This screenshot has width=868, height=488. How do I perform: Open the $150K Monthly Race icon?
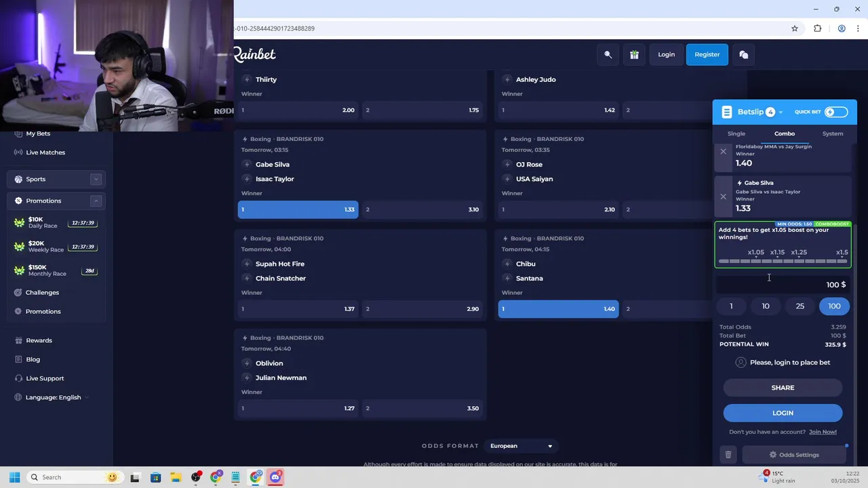19,270
